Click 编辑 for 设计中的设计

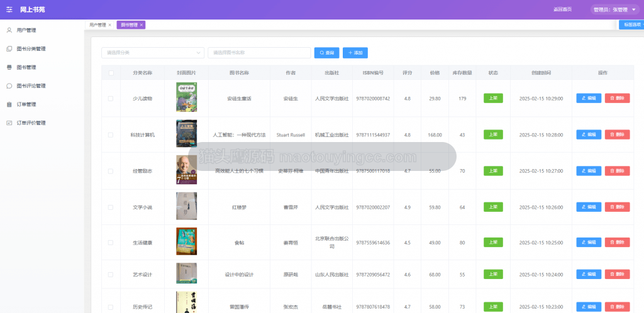(589, 275)
